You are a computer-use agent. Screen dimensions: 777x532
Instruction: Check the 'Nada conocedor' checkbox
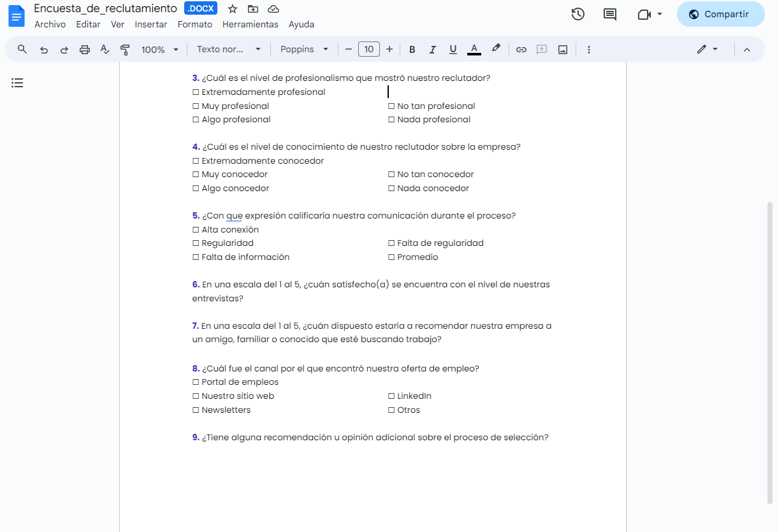click(391, 189)
